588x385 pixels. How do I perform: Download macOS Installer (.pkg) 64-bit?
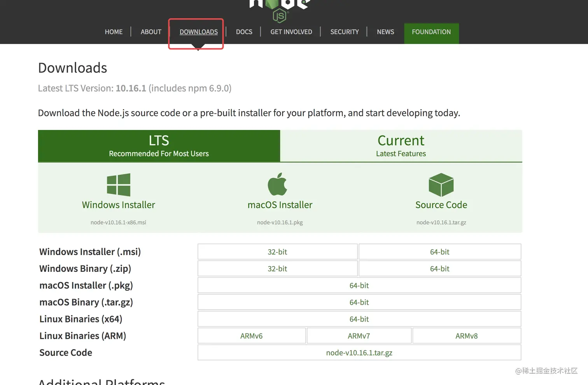(359, 285)
